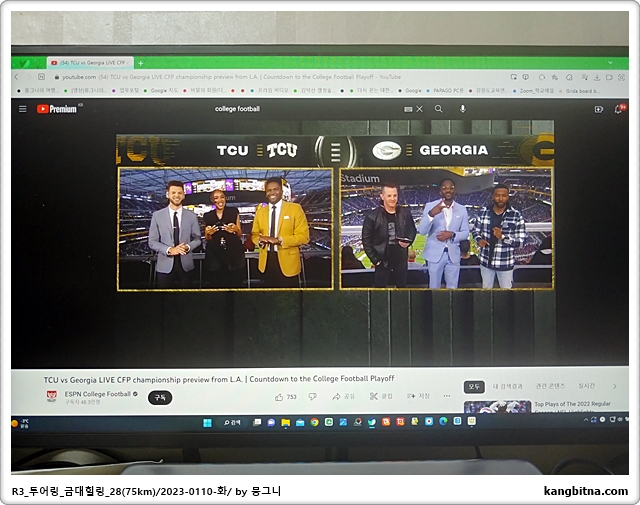Expand the system tray hidden icons chevron
Viewport: 640px width, 505px height.
coord(586,419)
